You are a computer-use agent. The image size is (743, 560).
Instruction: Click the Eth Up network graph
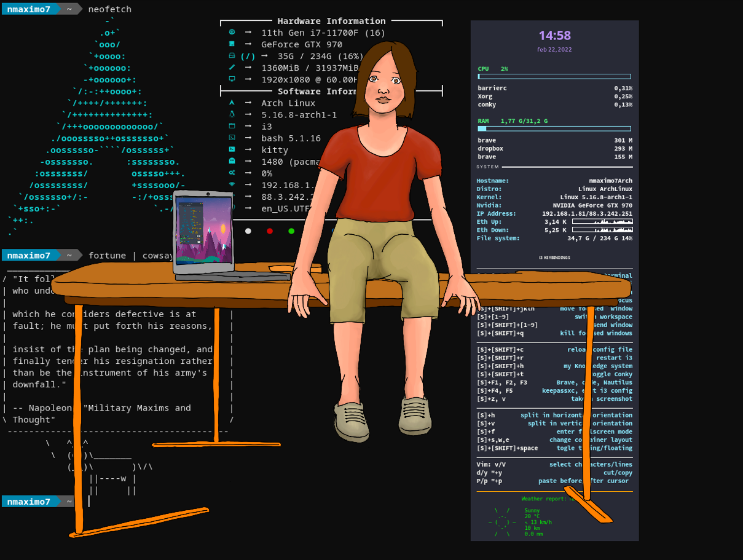pos(602,221)
